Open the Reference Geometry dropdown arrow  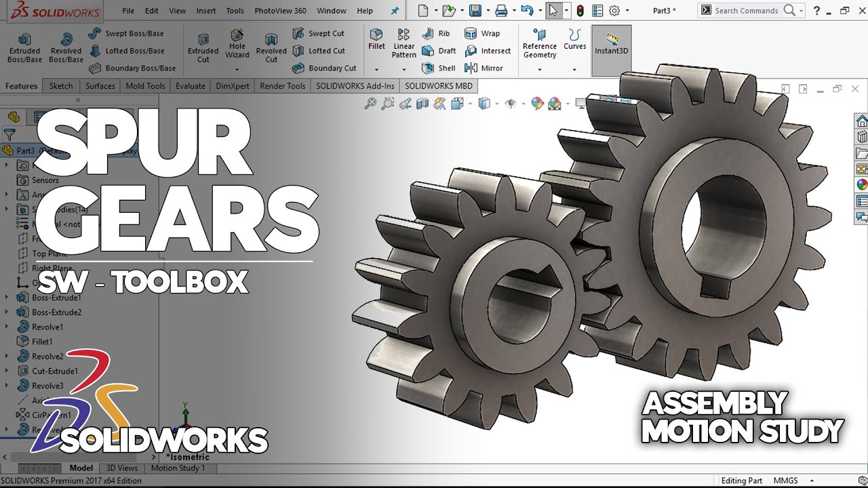pos(540,69)
